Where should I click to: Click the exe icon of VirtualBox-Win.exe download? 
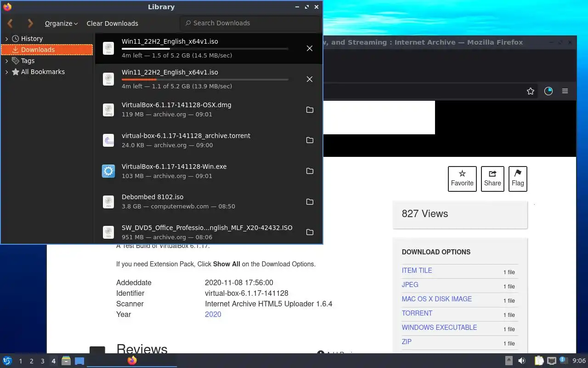(108, 171)
